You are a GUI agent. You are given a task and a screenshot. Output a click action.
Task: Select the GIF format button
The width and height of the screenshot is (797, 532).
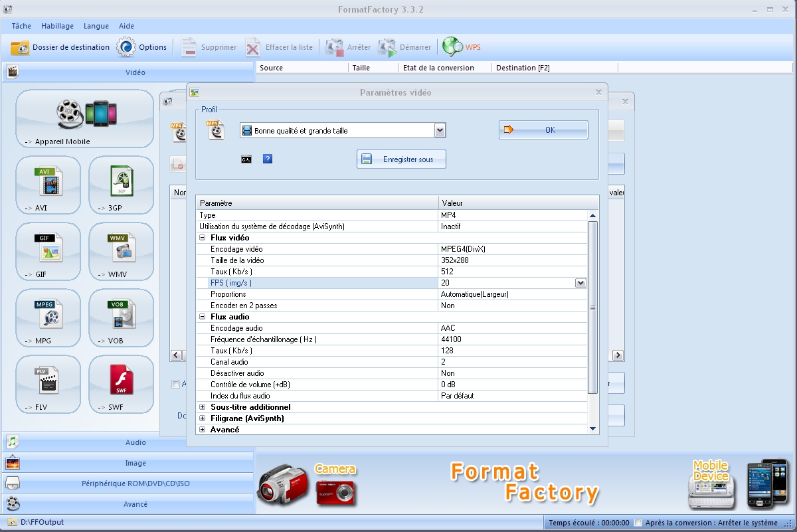click(48, 252)
